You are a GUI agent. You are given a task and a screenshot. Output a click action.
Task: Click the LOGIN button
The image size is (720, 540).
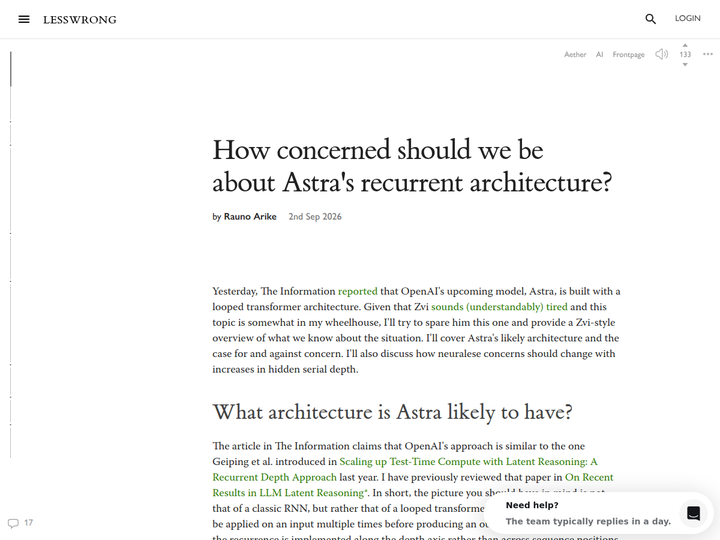pos(687,18)
